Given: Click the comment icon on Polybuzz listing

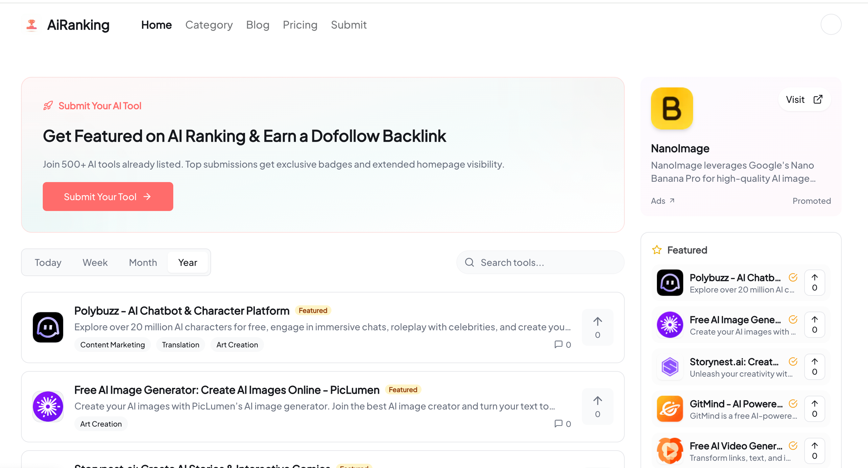Looking at the screenshot, I should click(558, 344).
